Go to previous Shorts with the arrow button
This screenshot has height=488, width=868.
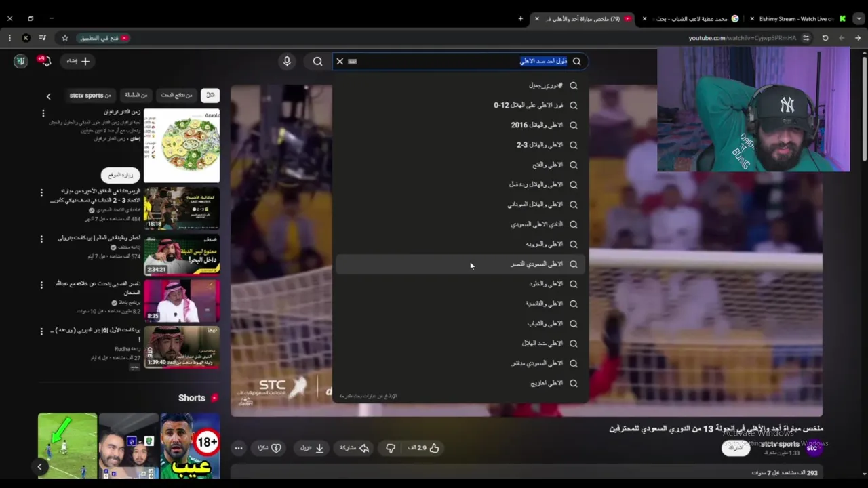click(39, 466)
